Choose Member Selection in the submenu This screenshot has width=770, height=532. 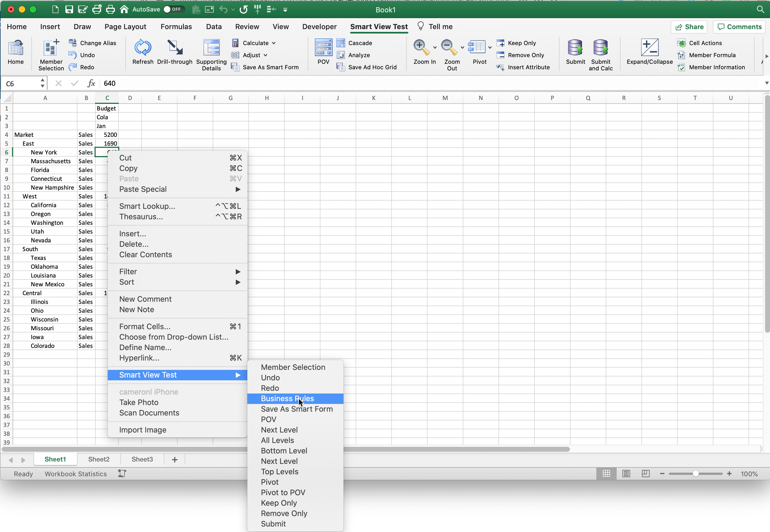point(295,367)
